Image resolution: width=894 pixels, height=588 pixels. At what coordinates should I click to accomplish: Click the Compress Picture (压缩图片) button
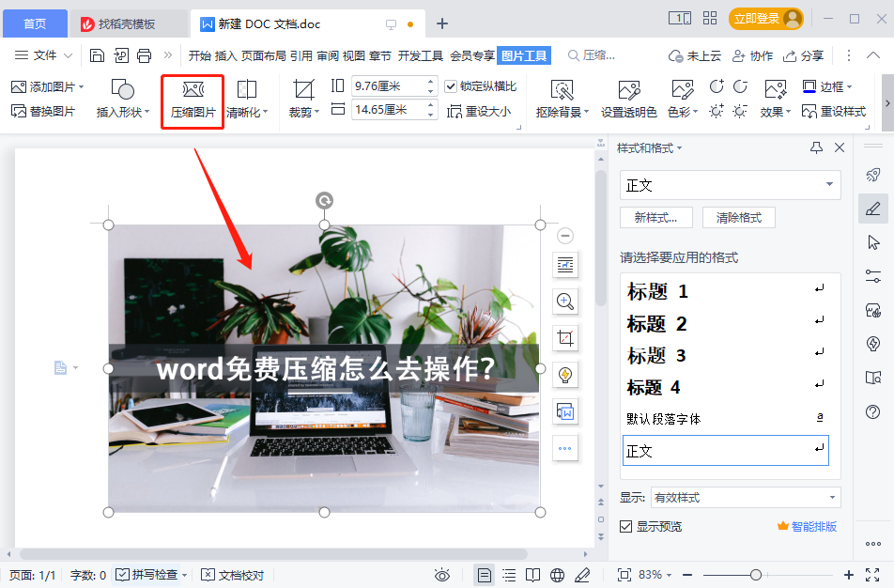[193, 101]
